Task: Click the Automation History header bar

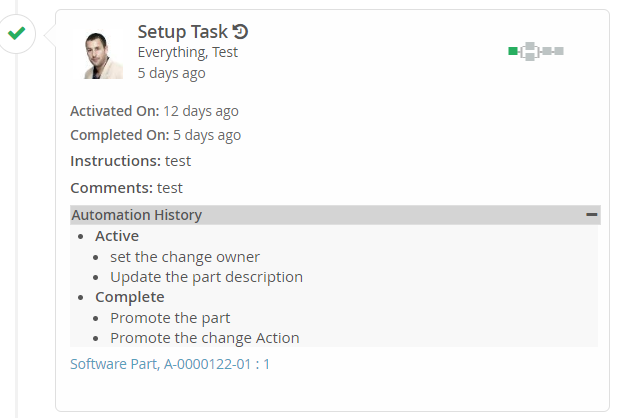Action: pyautogui.click(x=300, y=215)
